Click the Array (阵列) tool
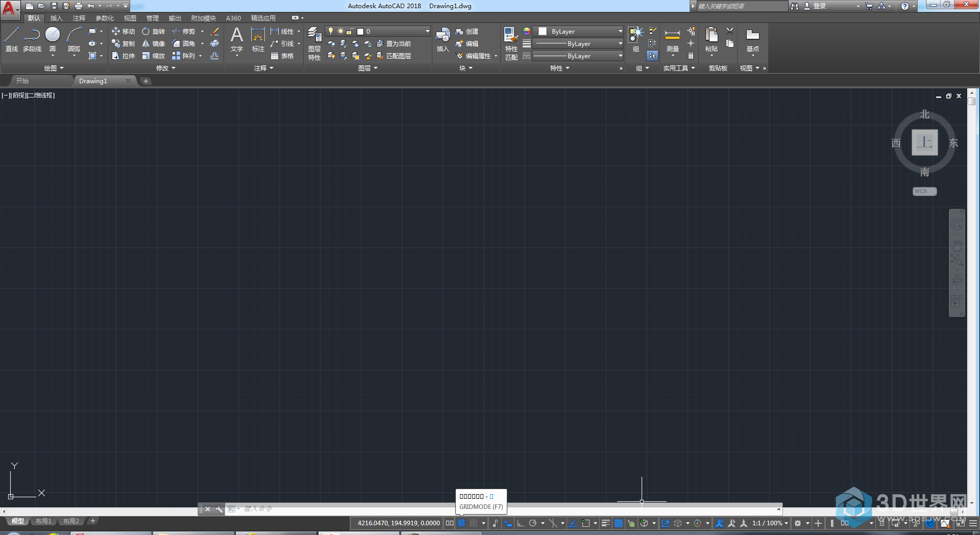 click(x=183, y=56)
